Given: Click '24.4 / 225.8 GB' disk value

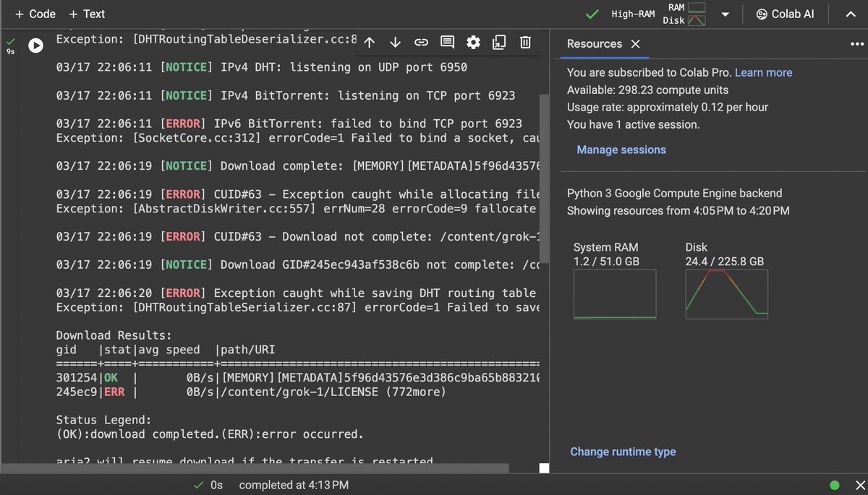Looking at the screenshot, I should [x=725, y=261].
